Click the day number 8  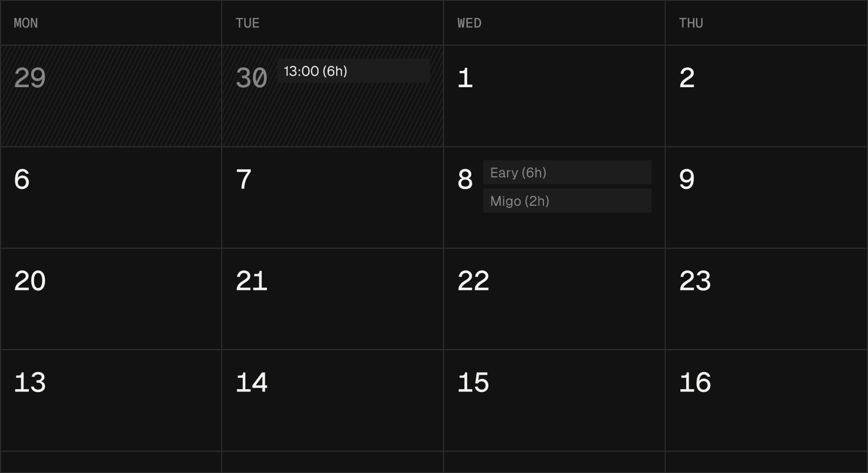(x=465, y=180)
